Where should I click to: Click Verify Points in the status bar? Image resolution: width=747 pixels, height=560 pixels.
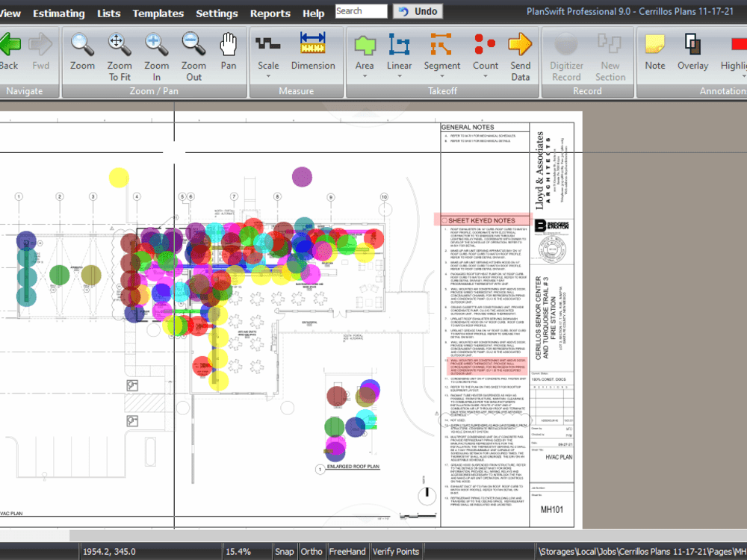click(396, 551)
